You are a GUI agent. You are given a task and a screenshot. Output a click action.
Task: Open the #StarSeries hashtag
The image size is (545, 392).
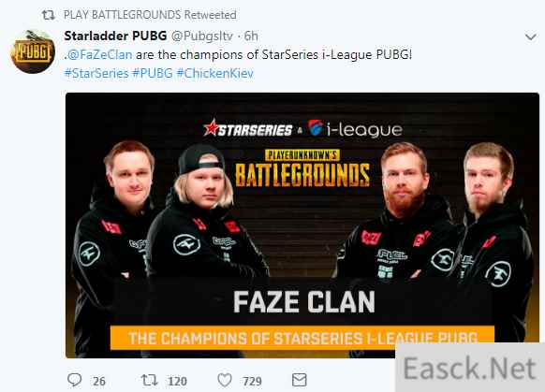pos(96,73)
